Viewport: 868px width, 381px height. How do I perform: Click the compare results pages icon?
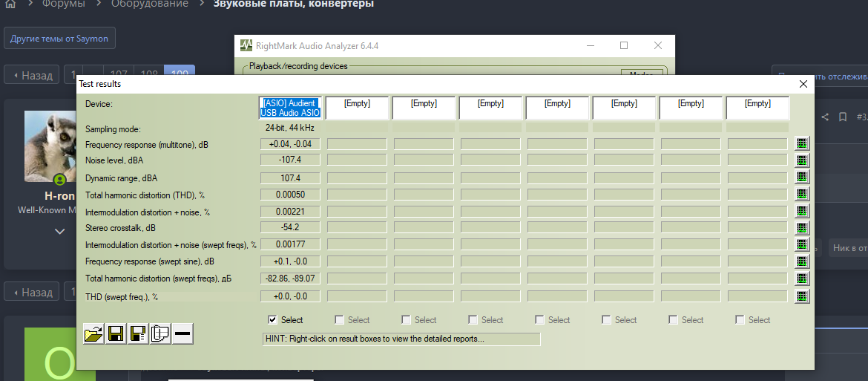pos(160,333)
